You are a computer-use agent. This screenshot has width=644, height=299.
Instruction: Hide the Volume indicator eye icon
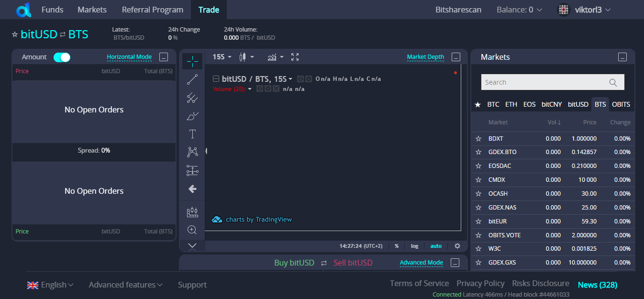pos(260,89)
